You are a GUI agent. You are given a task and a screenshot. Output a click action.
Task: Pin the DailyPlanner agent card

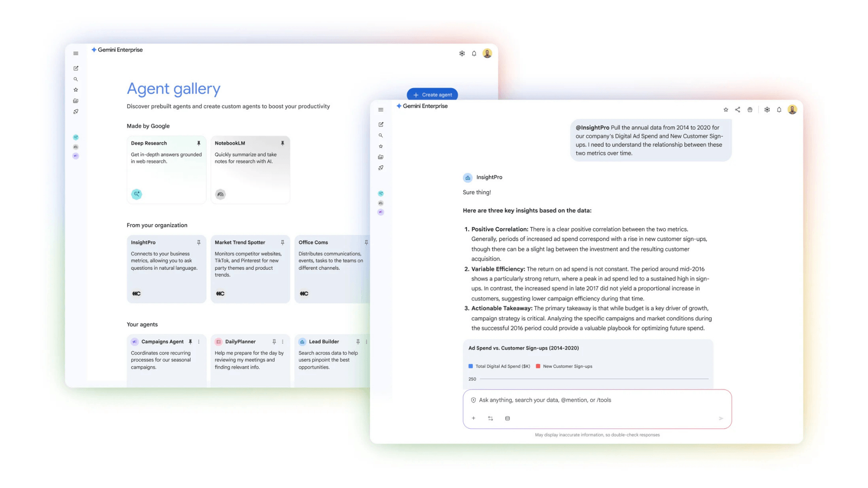[274, 342]
